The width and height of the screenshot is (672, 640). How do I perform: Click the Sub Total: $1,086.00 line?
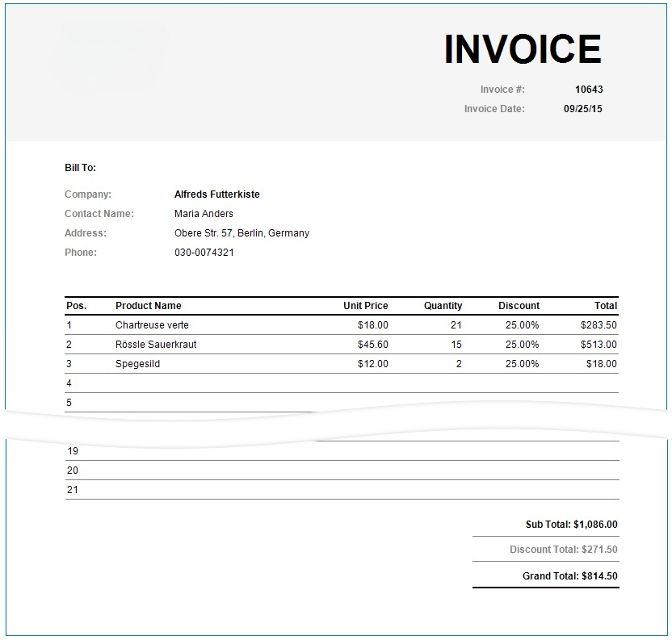pos(572,525)
